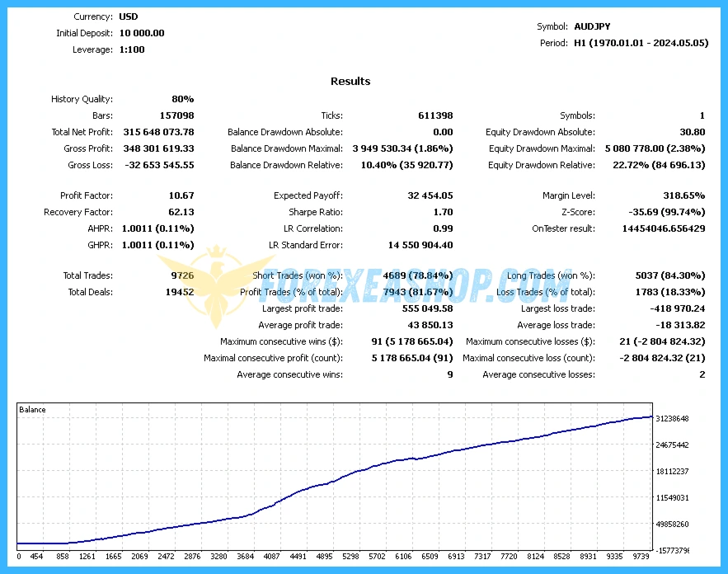Select the Equity Drawdown Maximal value
This screenshot has width=728, height=574.
coord(655,148)
